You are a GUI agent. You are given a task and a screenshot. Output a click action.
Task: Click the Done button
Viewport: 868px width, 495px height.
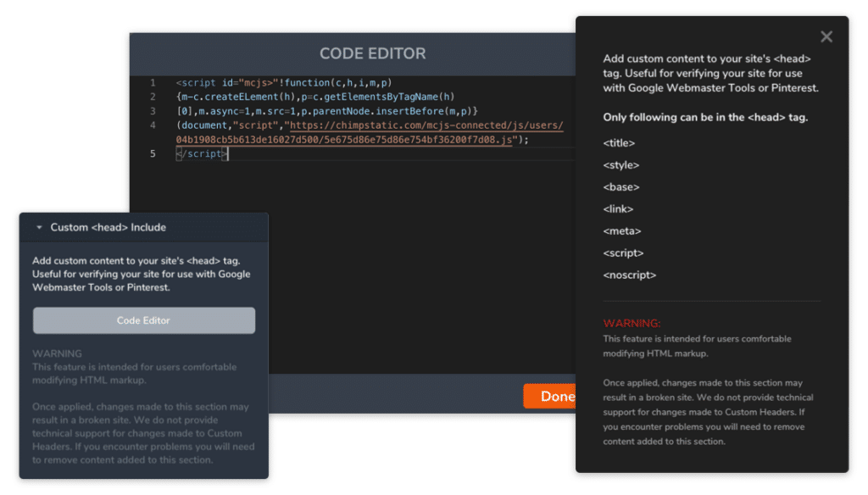point(550,396)
